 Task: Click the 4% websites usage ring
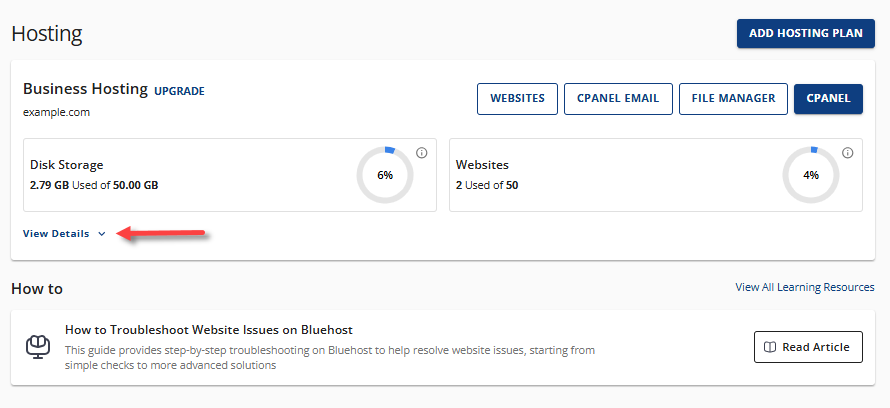(810, 175)
